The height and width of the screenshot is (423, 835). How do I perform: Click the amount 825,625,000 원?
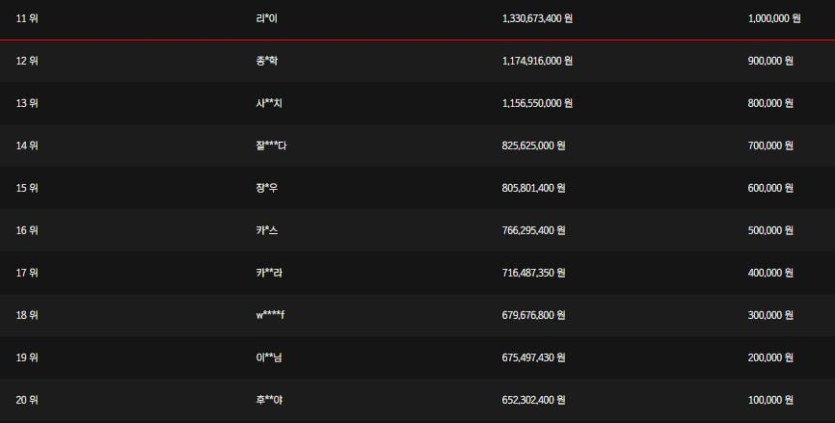pos(533,146)
